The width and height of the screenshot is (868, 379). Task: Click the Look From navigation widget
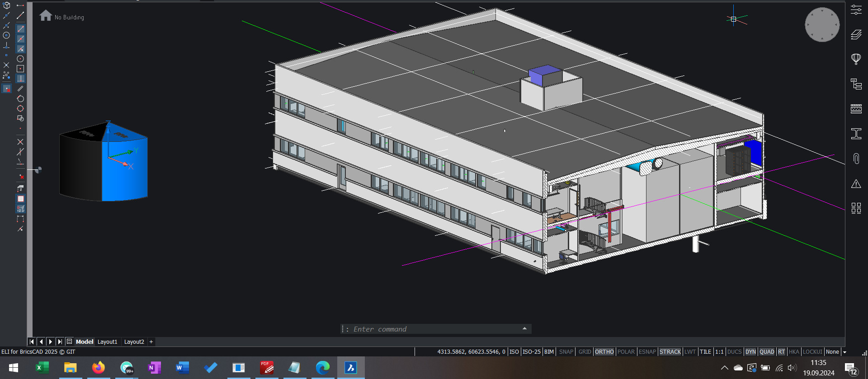(822, 24)
